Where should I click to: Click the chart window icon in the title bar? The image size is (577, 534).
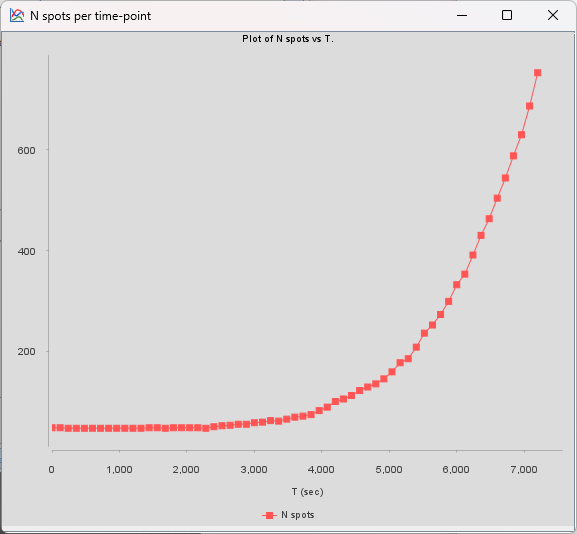[17, 15]
